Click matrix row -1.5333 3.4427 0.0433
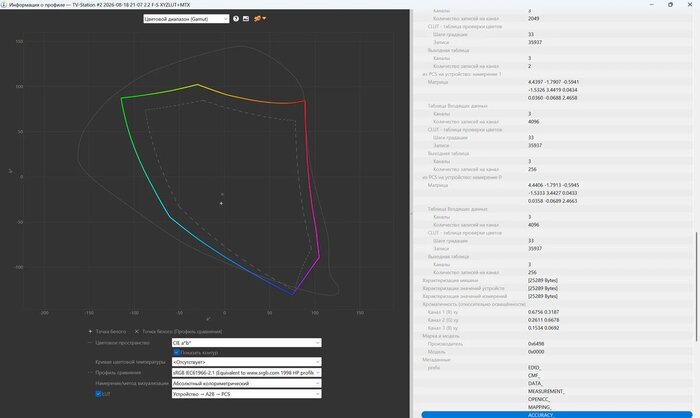Image resolution: width=700 pixels, height=418 pixels. tap(552, 193)
